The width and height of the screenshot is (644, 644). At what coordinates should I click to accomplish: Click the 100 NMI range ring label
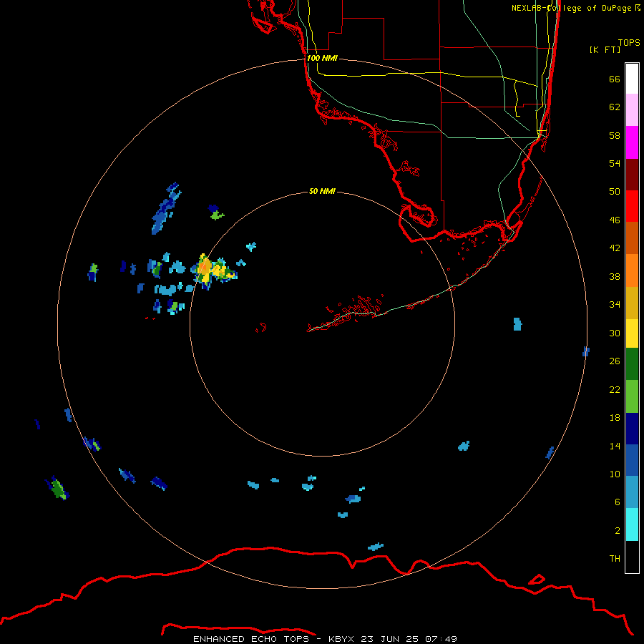click(x=323, y=58)
